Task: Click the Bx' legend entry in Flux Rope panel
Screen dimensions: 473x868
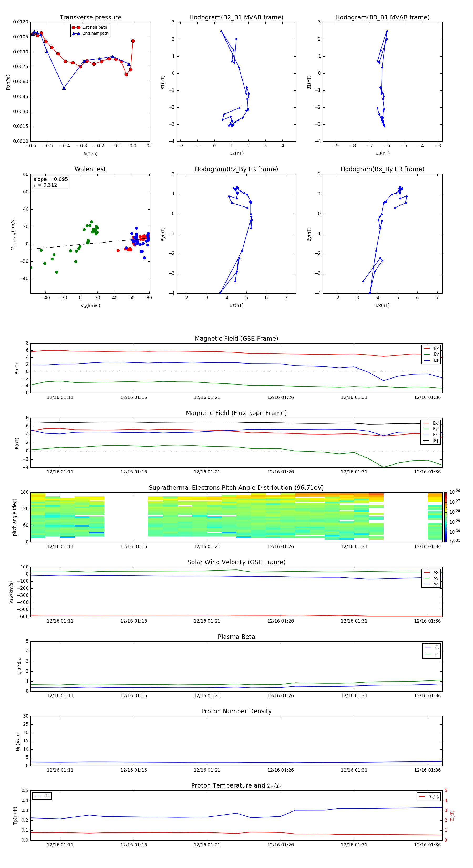Action: point(431,423)
